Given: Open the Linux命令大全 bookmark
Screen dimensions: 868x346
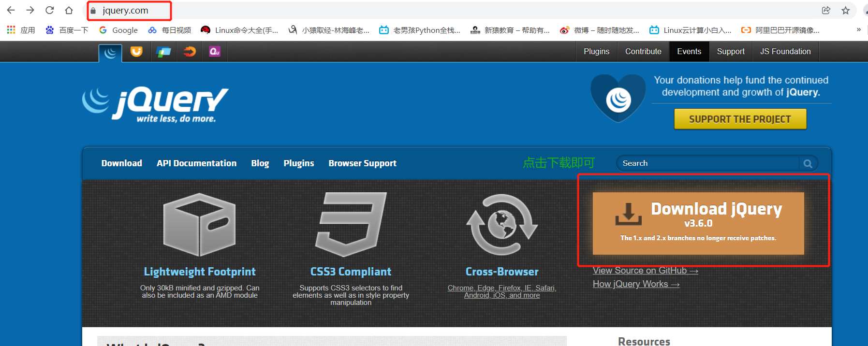Looking at the screenshot, I should [239, 30].
